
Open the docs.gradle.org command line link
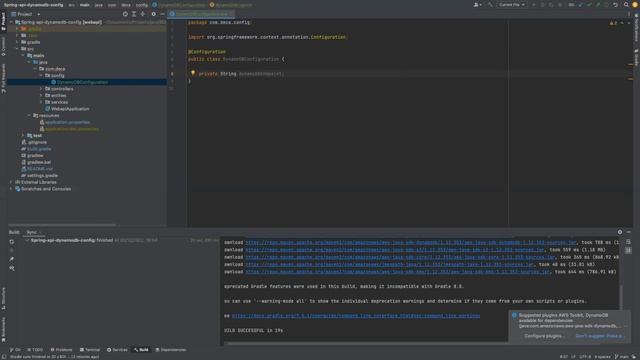356,316
